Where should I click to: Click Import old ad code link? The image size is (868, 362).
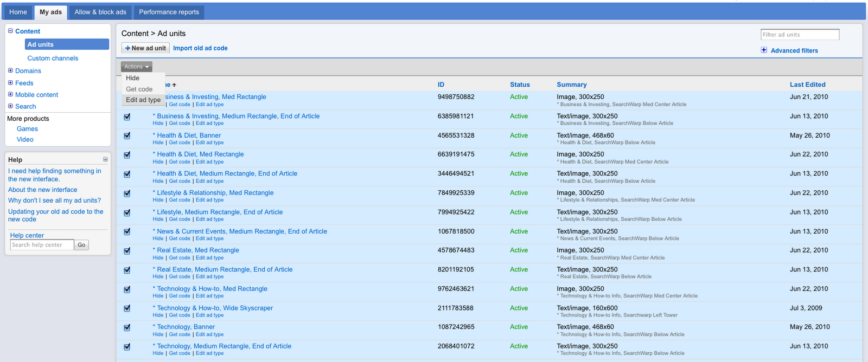point(200,48)
